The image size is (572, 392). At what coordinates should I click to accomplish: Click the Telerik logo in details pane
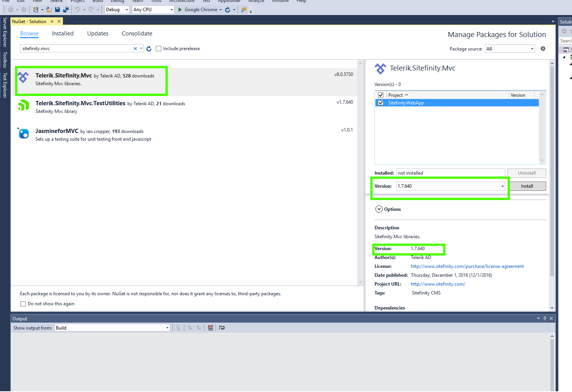point(380,69)
